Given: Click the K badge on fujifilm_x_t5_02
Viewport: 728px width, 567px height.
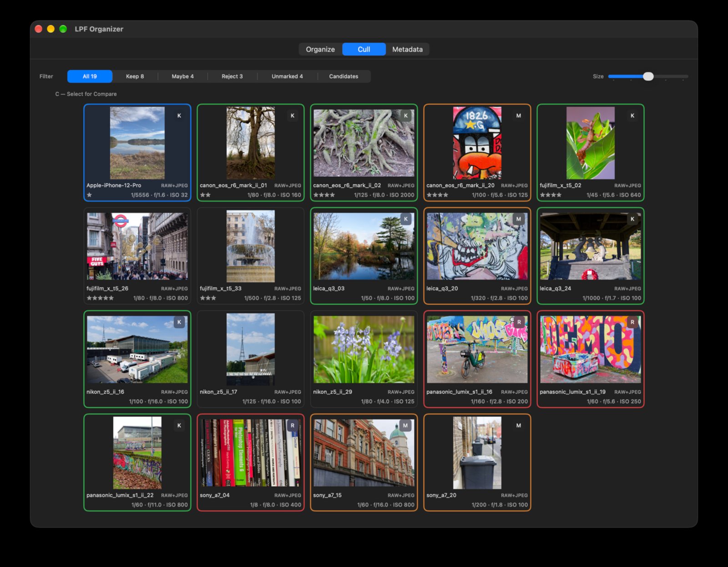Looking at the screenshot, I should [632, 115].
